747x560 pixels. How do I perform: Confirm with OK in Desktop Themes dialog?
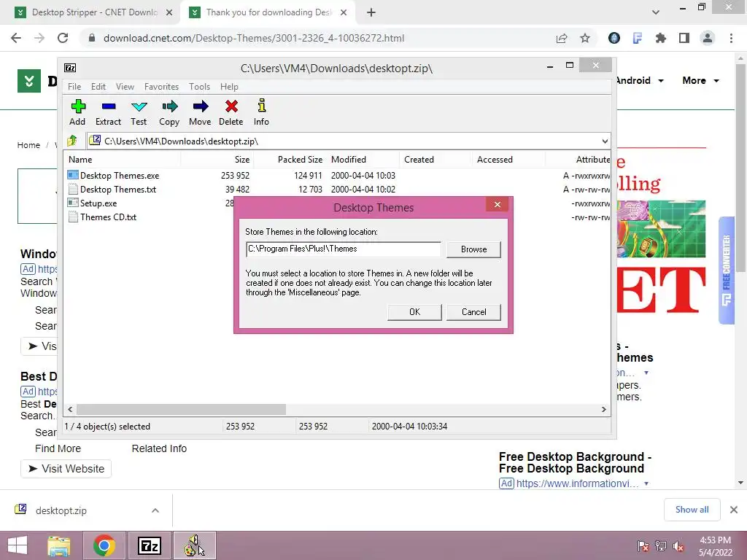coord(414,312)
